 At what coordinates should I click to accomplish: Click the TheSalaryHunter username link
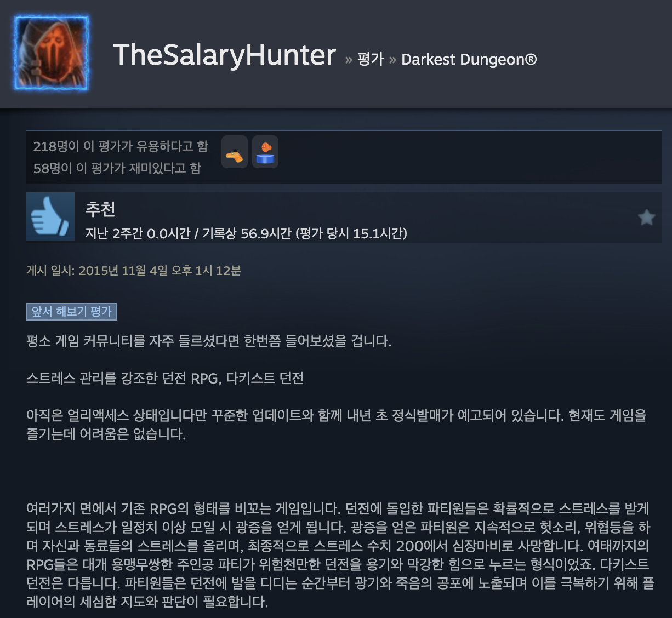[x=224, y=55]
